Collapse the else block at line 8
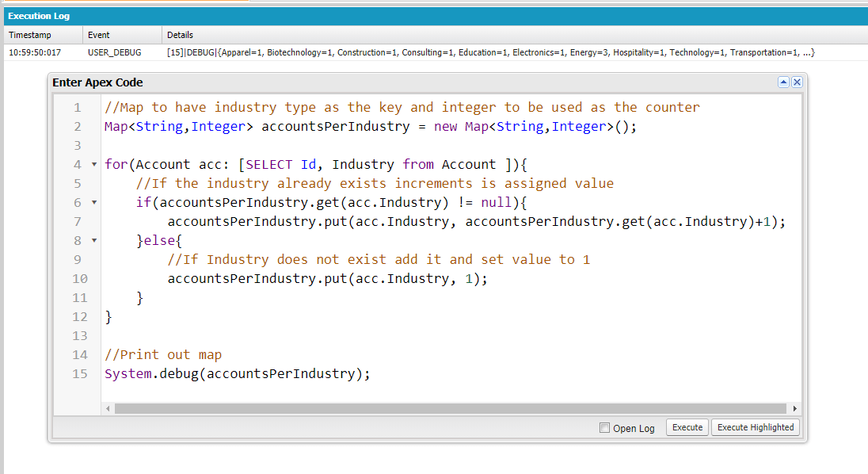 point(93,240)
